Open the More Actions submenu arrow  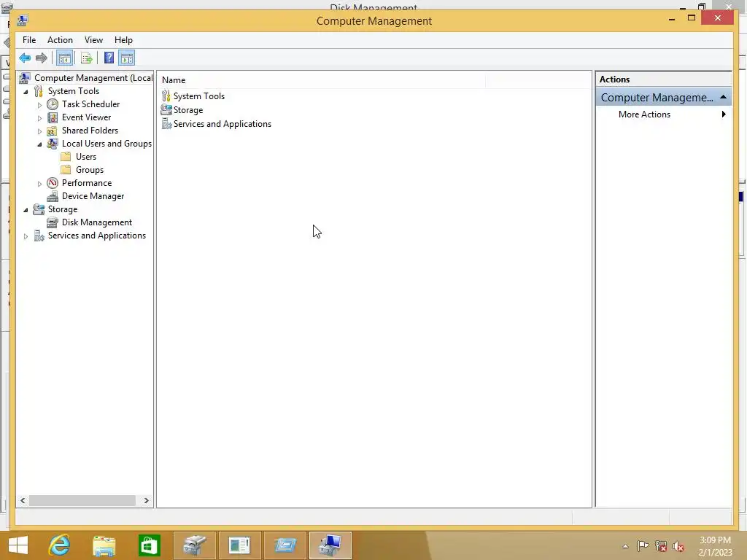(724, 114)
